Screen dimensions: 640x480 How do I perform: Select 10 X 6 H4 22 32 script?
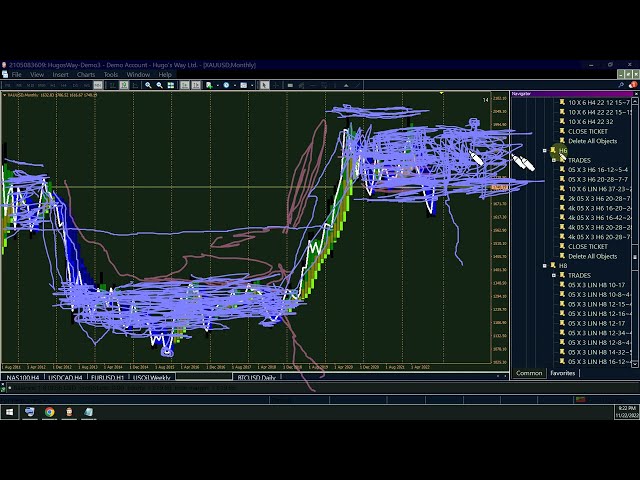[x=590, y=122]
